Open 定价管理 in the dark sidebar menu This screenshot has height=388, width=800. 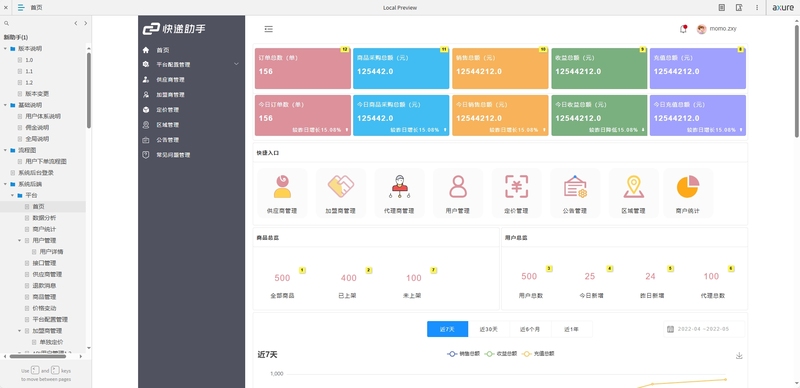tap(167, 110)
